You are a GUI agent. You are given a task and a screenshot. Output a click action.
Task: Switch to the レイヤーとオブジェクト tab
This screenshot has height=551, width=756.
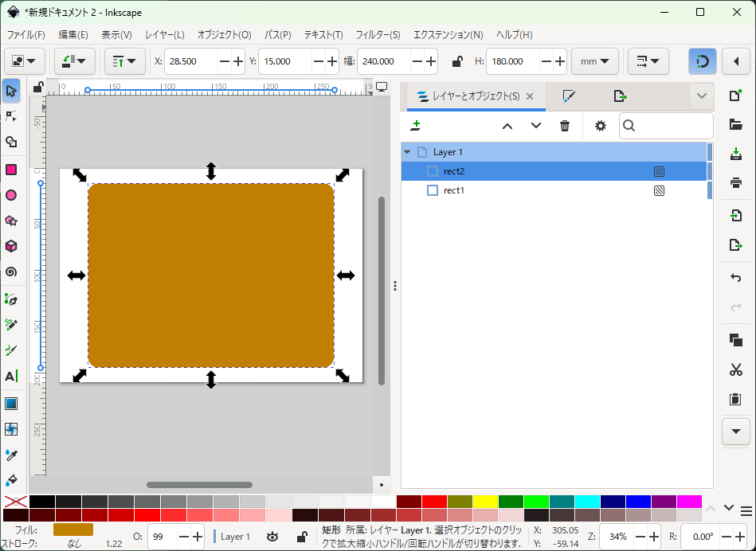pyautogui.click(x=476, y=96)
